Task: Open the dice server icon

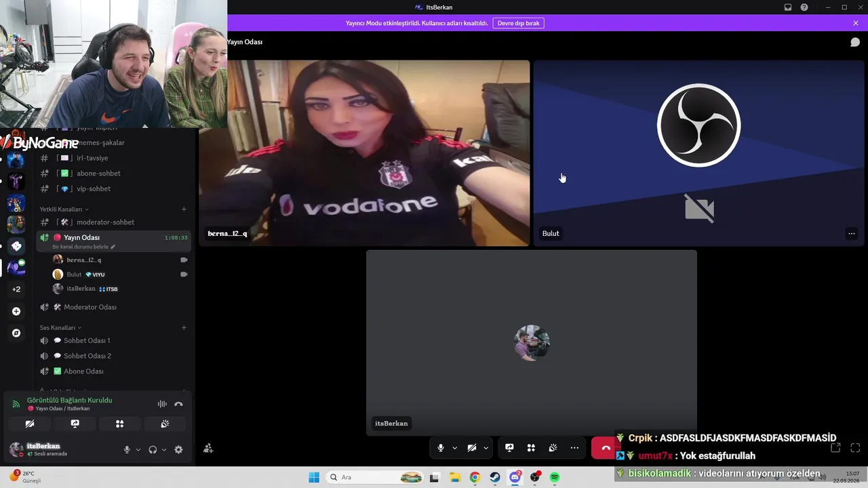Action: click(x=16, y=246)
